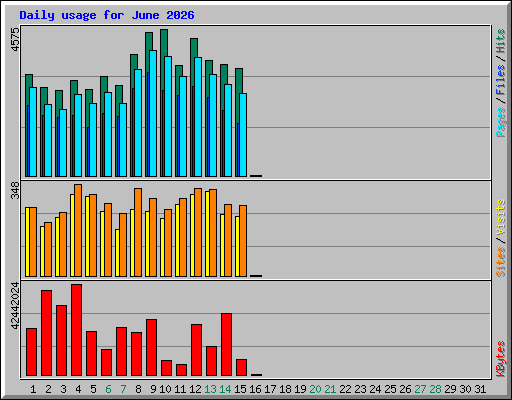Image resolution: width=512 pixels, height=400 pixels.
Task: Click the Pages legend label
Action: 500,122
